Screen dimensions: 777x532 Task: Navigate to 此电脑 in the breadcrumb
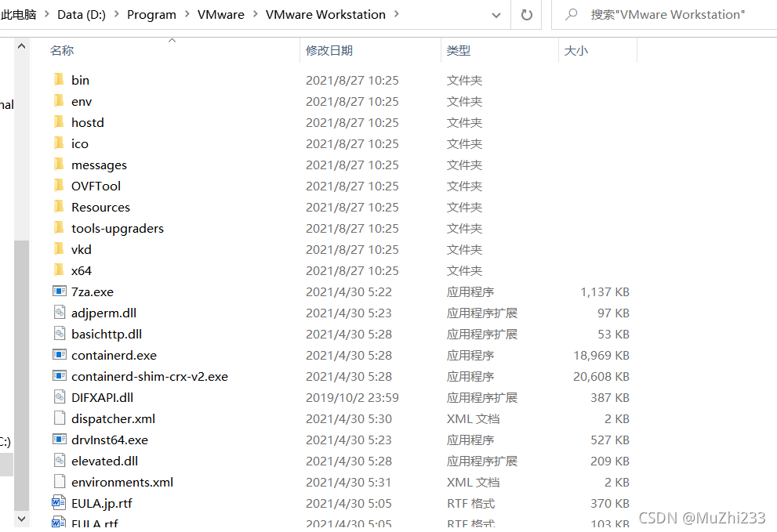click(18, 14)
